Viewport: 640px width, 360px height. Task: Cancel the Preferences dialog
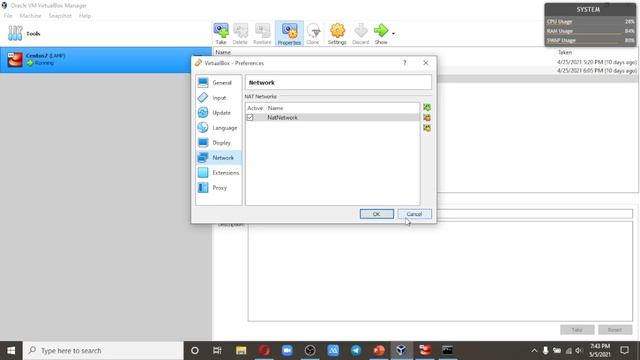pos(414,214)
